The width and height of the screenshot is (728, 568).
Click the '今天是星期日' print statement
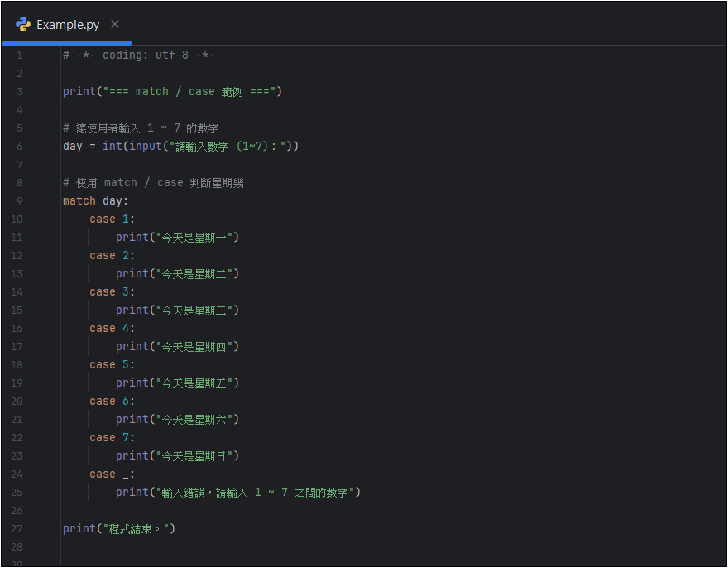pyautogui.click(x=177, y=455)
